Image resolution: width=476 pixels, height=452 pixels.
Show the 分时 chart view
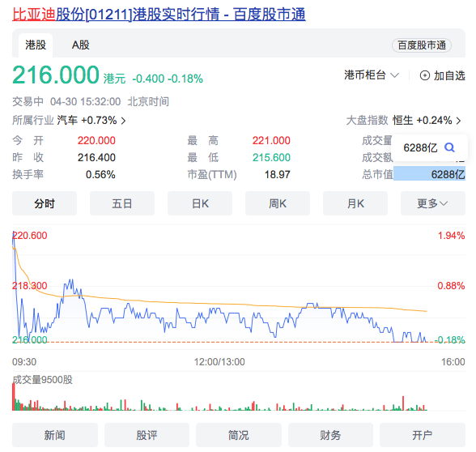pyautogui.click(x=45, y=203)
